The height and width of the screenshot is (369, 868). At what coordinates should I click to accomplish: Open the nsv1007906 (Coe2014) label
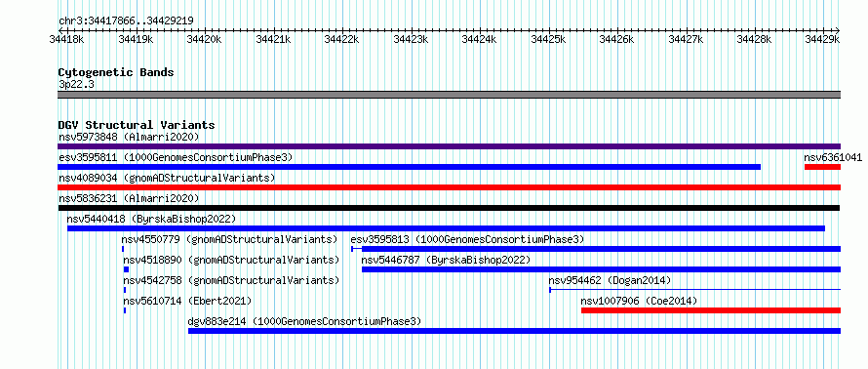point(639,301)
